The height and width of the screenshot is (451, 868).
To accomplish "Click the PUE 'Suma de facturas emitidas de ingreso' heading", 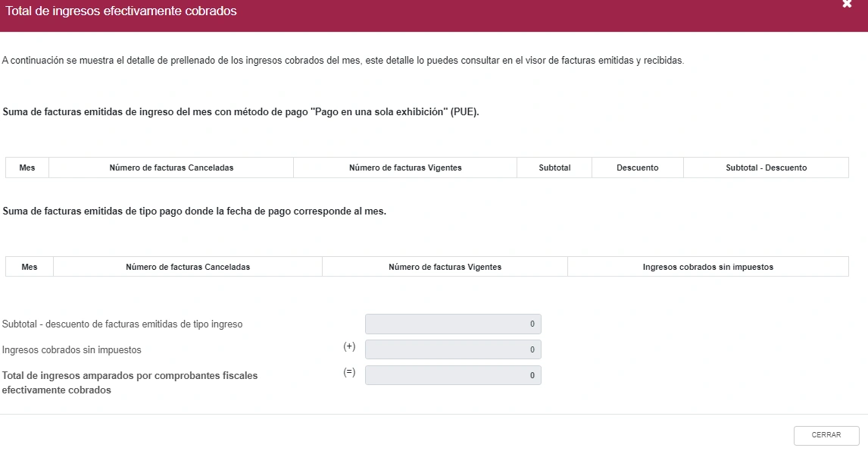I will (x=241, y=112).
